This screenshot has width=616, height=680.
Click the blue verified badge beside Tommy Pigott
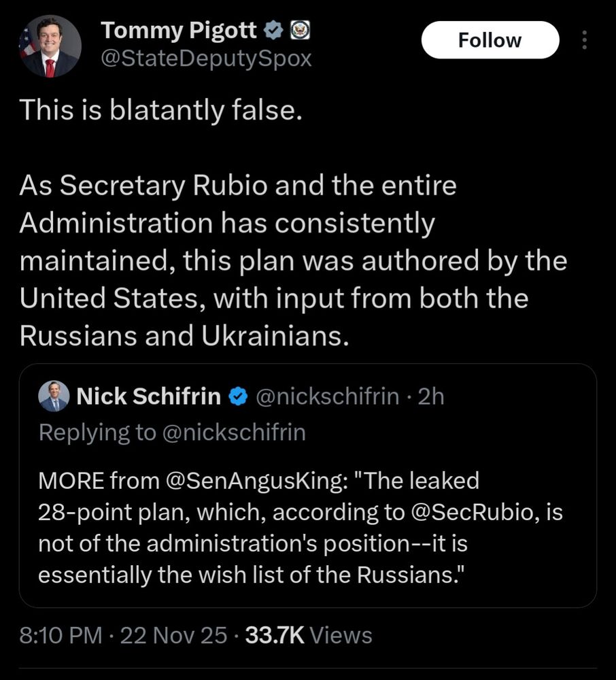pyautogui.click(x=273, y=30)
